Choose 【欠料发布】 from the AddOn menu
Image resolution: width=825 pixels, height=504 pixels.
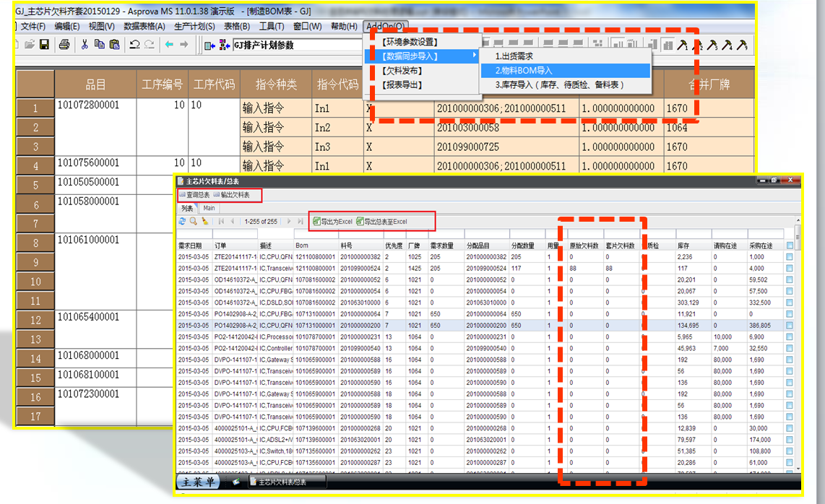(x=423, y=71)
